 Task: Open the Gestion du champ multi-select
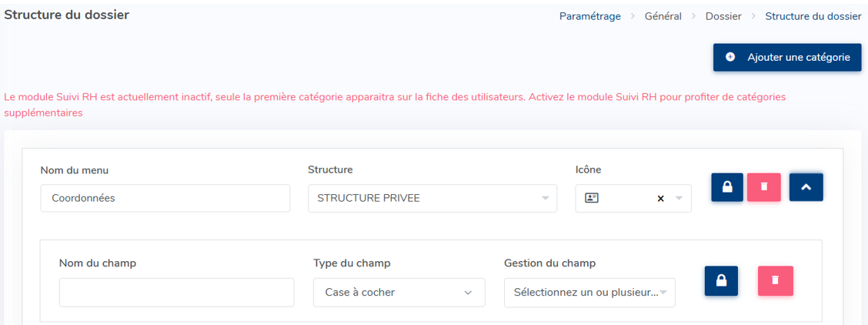click(x=589, y=293)
